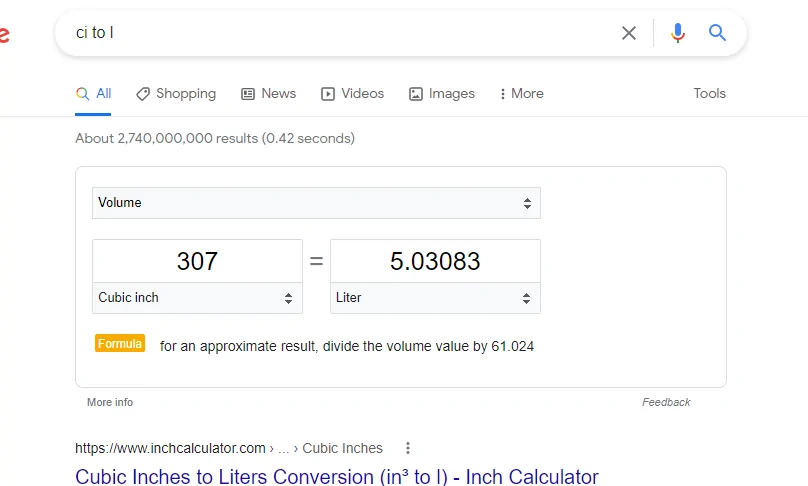Viewport: 808px width, 486px height.
Task: Click the blue magnifying glass search icon
Action: click(717, 32)
